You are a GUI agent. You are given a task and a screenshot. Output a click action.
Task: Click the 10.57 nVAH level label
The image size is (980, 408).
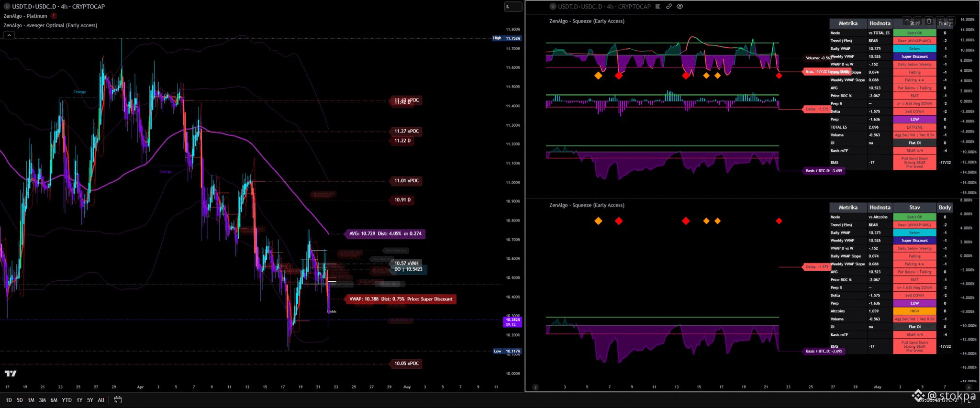click(406, 263)
